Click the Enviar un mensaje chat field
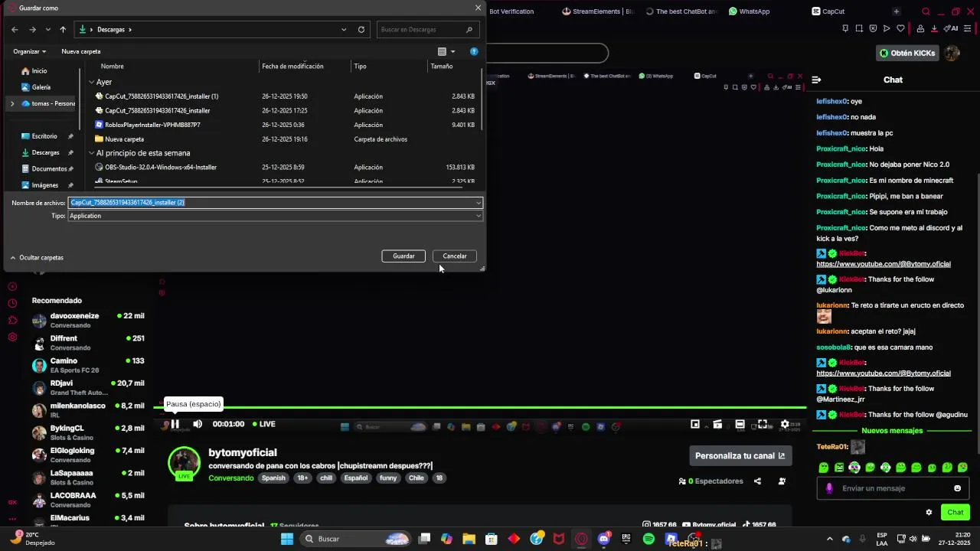 pyautogui.click(x=892, y=488)
